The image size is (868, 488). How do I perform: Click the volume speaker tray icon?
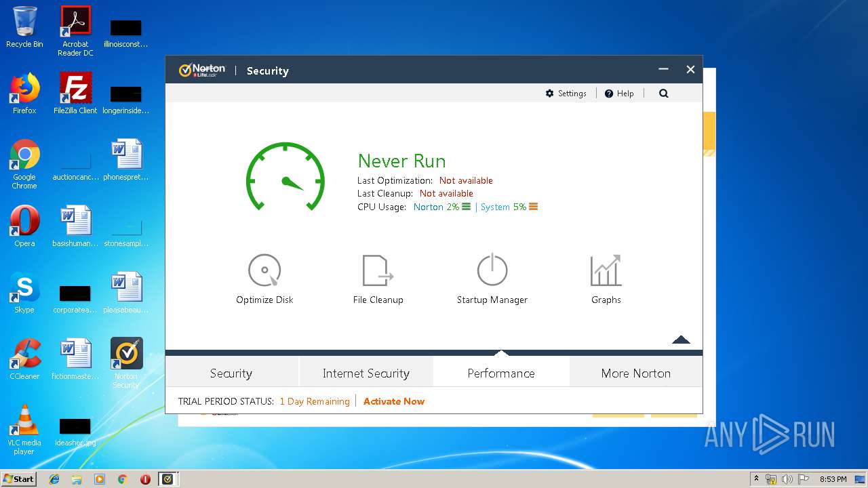click(787, 479)
